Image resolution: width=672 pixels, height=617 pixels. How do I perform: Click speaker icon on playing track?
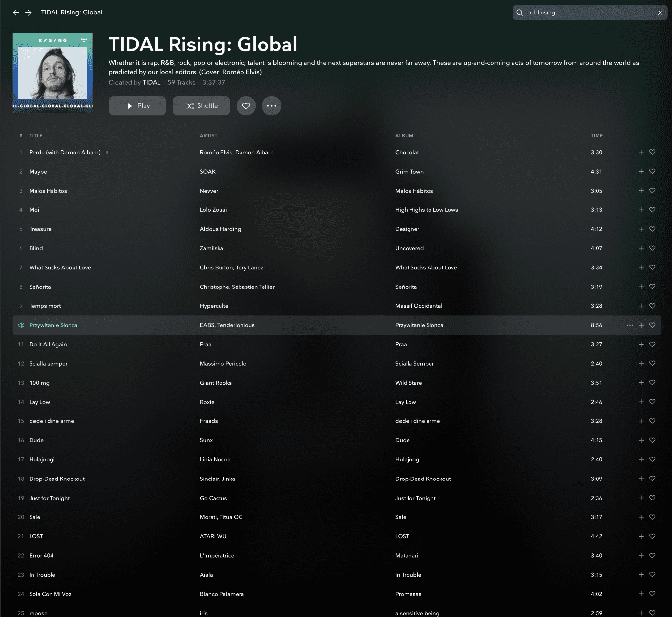tap(21, 325)
